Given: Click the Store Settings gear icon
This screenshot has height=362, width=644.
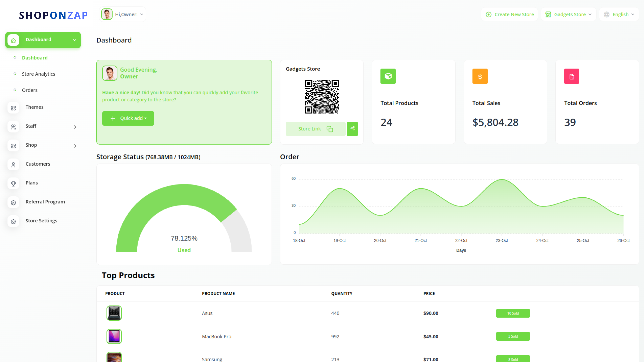Looking at the screenshot, I should (13, 221).
